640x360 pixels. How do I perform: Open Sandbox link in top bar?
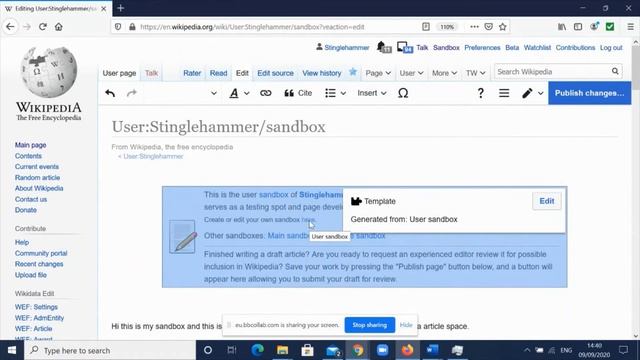[446, 48]
